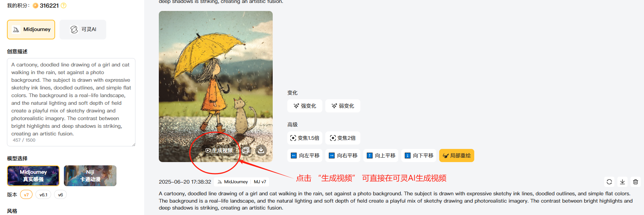The height and width of the screenshot is (215, 644).
Task: Select version v7
Action: pyautogui.click(x=26, y=195)
